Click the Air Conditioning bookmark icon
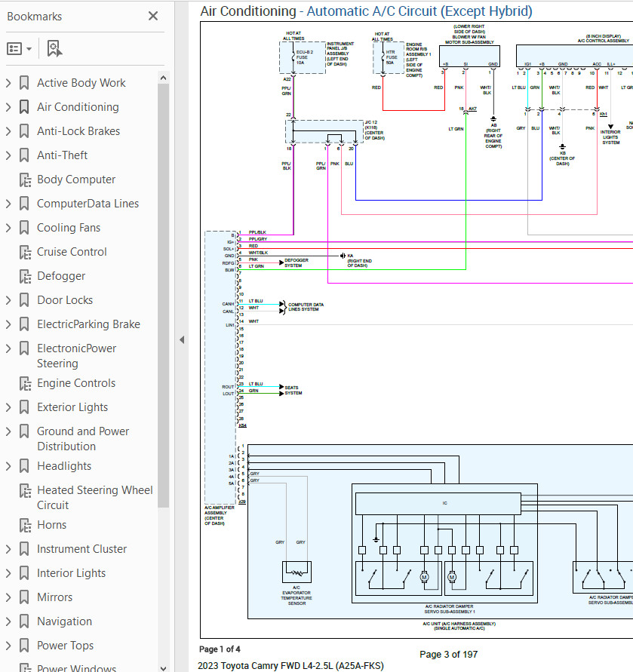This screenshot has height=672, width=633. pos(24,107)
